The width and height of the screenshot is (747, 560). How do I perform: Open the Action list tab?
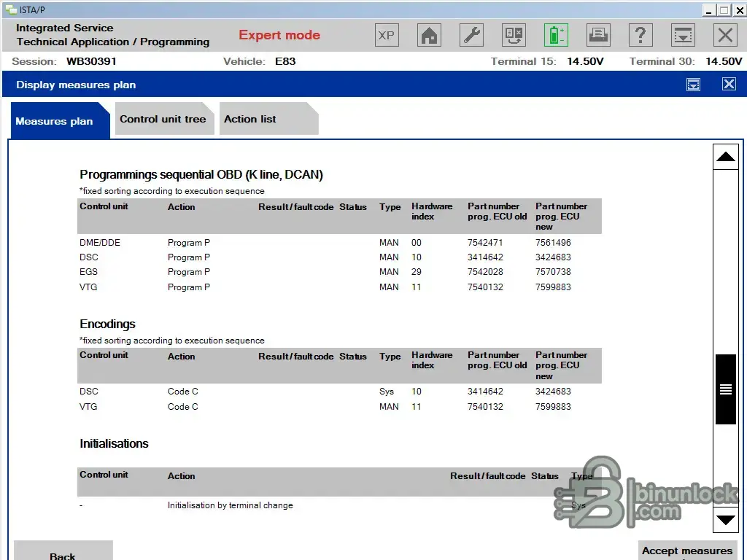268,119
